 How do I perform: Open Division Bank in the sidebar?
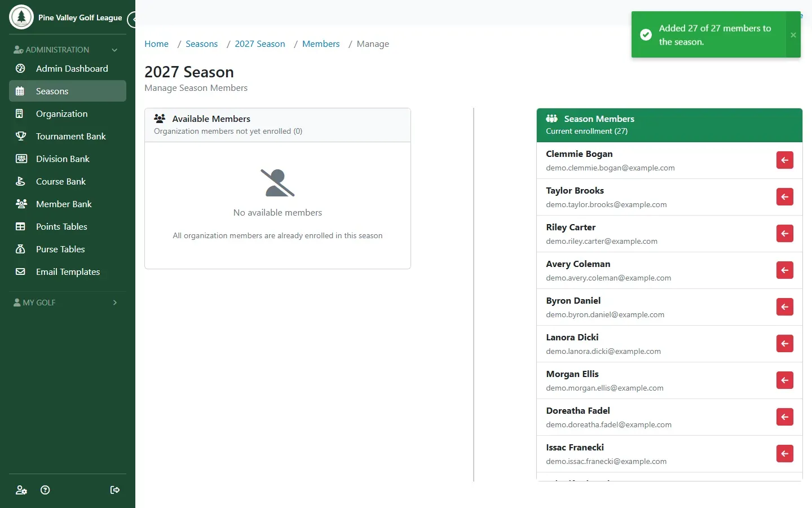click(68, 159)
